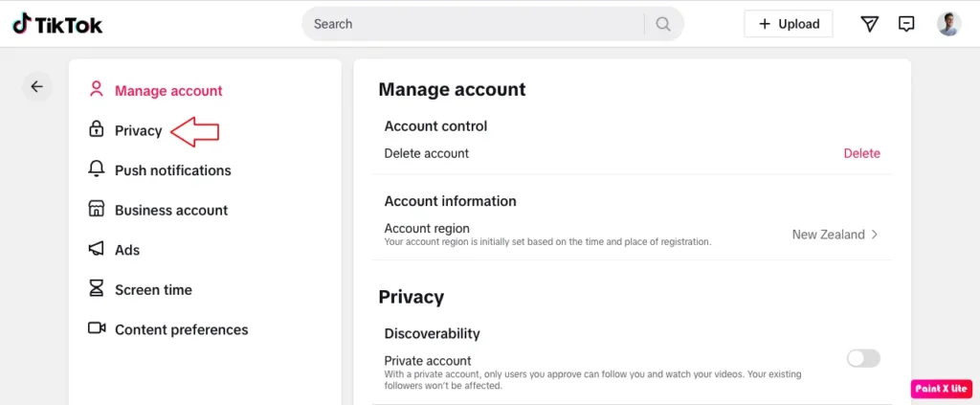This screenshot has width=980, height=405.
Task: Click the Privacy lock icon
Action: [96, 129]
